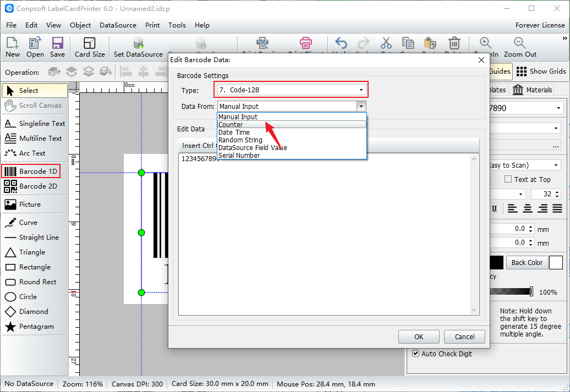Select the Triangle shape tool

tap(35, 252)
